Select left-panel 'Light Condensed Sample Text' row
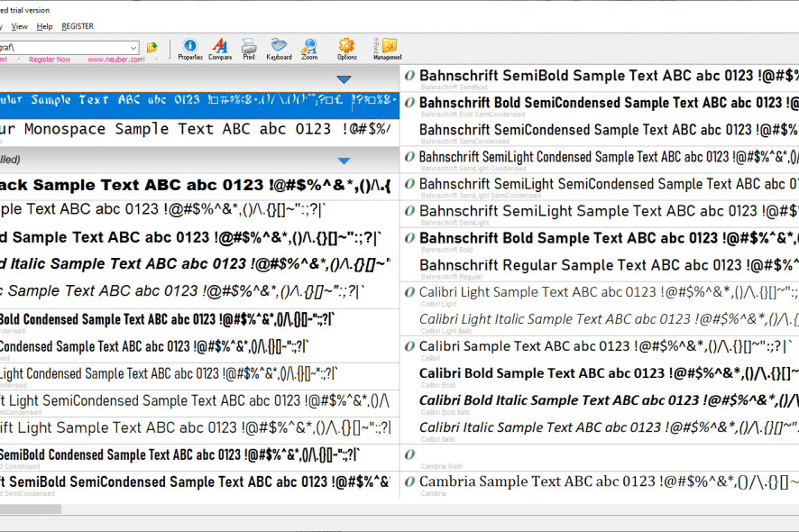Screen dimensions: 799x532 [x=199, y=376]
